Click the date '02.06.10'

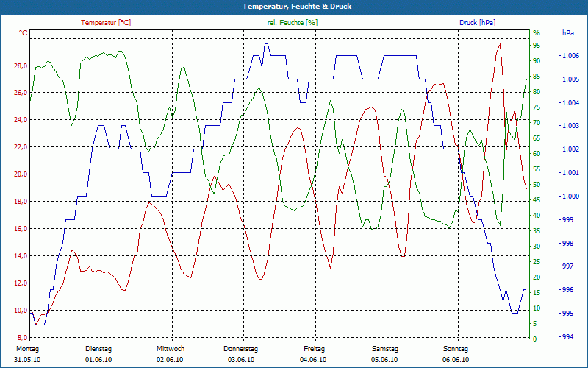[170, 360]
